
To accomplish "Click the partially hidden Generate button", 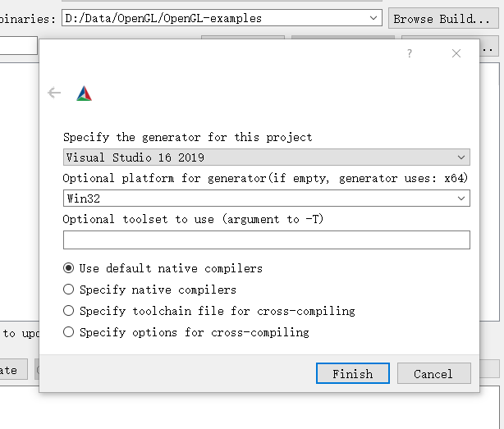I will 12,370.
